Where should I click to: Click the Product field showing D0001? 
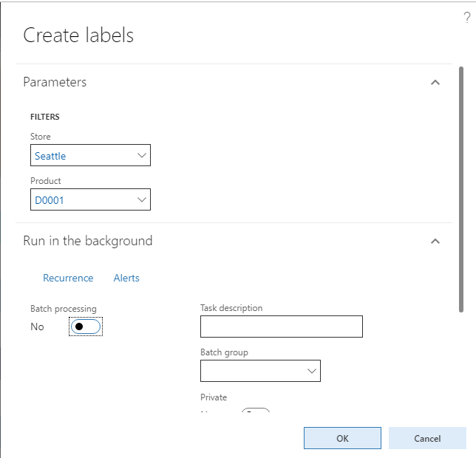81,200
